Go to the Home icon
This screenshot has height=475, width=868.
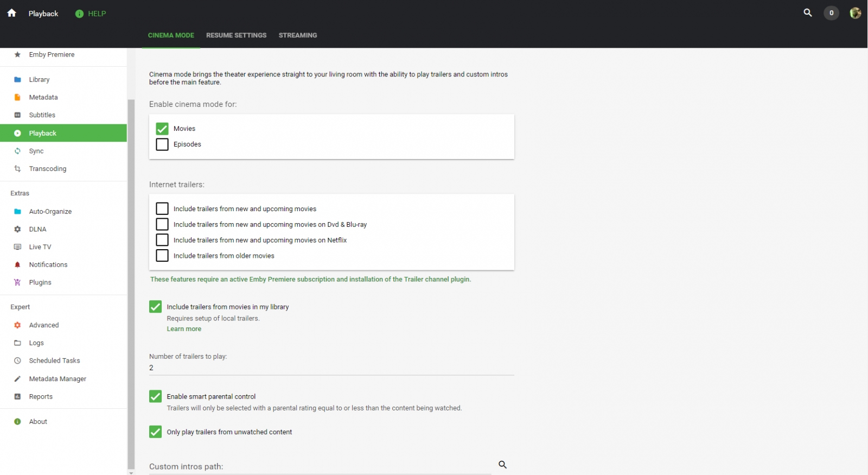pyautogui.click(x=11, y=13)
